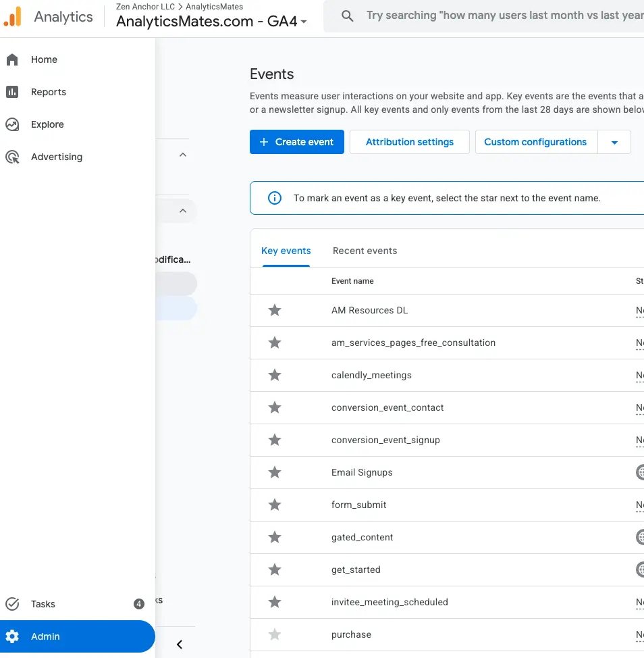Viewport: 644px width, 658px height.
Task: Toggle the star for conversion_event_contact
Action: tap(275, 407)
